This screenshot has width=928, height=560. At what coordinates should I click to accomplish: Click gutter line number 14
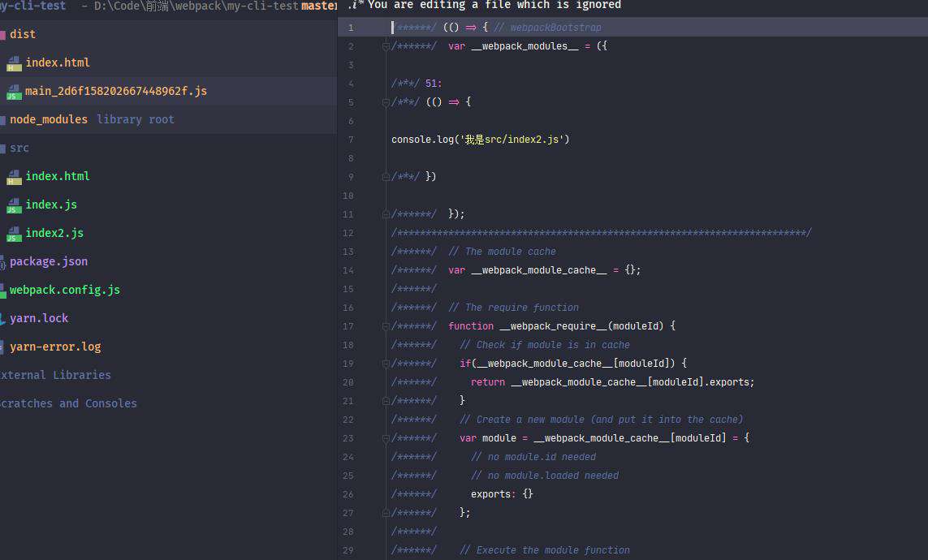(x=348, y=270)
